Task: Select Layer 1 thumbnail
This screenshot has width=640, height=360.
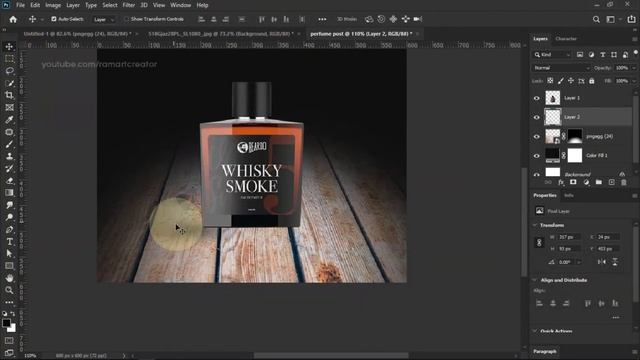Action: [553, 98]
